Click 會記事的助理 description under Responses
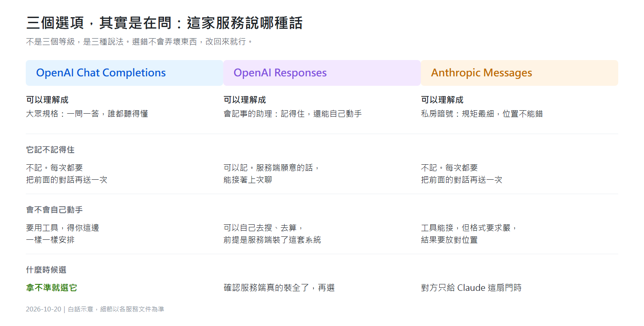The image size is (644, 326). click(293, 114)
